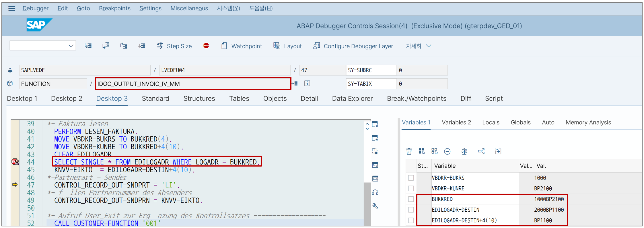Switch to the Desktop 2 tab
644x228 pixels.
pos(67,98)
